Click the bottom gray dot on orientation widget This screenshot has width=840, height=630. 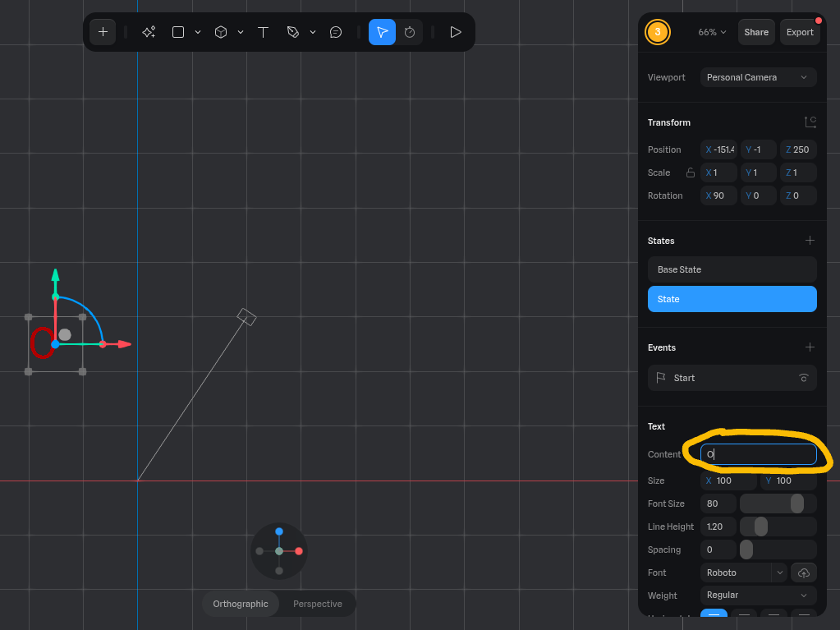279,571
